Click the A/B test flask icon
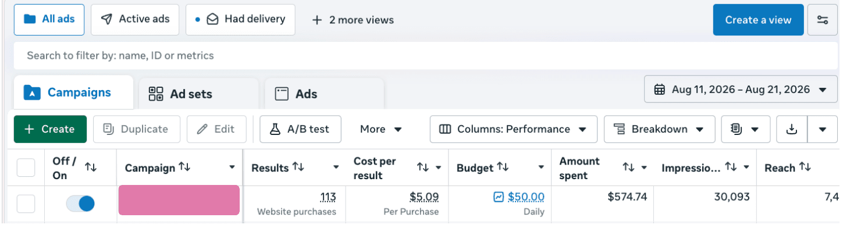868x228 pixels. (275, 129)
